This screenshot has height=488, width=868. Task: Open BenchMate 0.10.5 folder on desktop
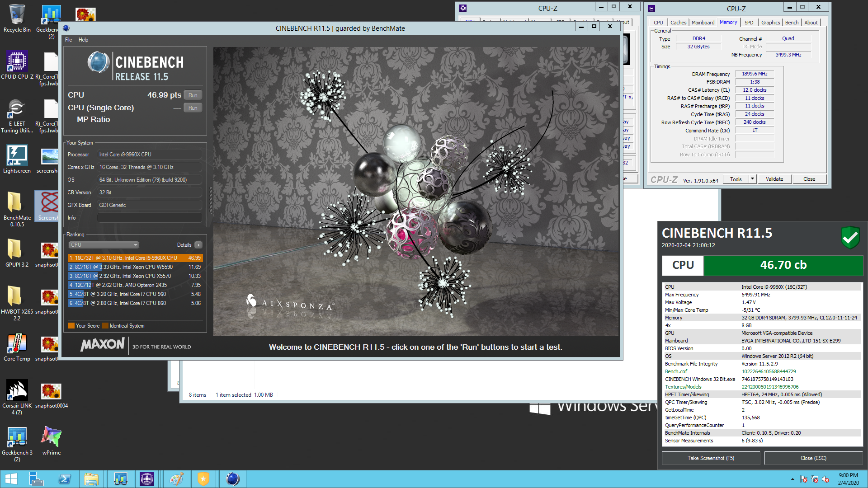pos(17,209)
